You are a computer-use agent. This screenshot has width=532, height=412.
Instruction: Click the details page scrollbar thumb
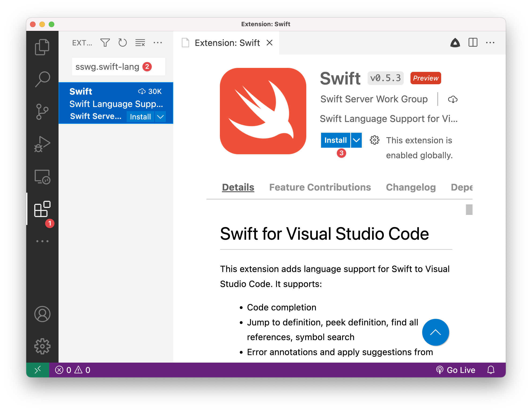click(469, 210)
